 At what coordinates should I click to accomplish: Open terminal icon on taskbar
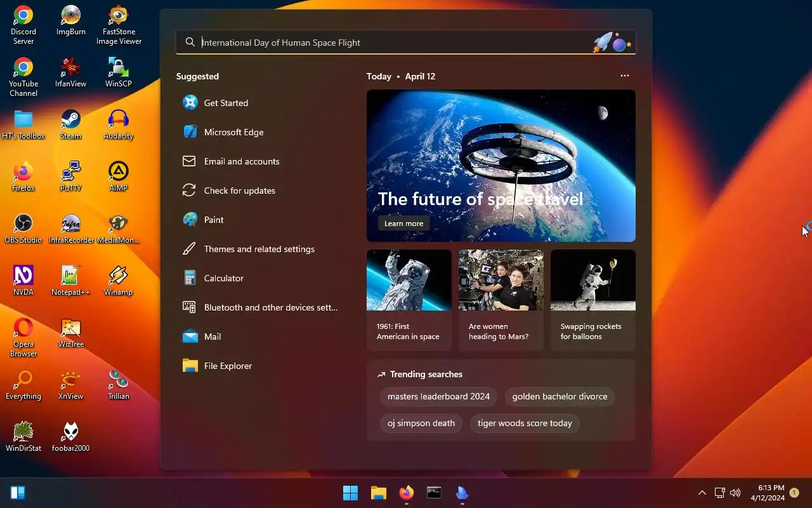[434, 493]
